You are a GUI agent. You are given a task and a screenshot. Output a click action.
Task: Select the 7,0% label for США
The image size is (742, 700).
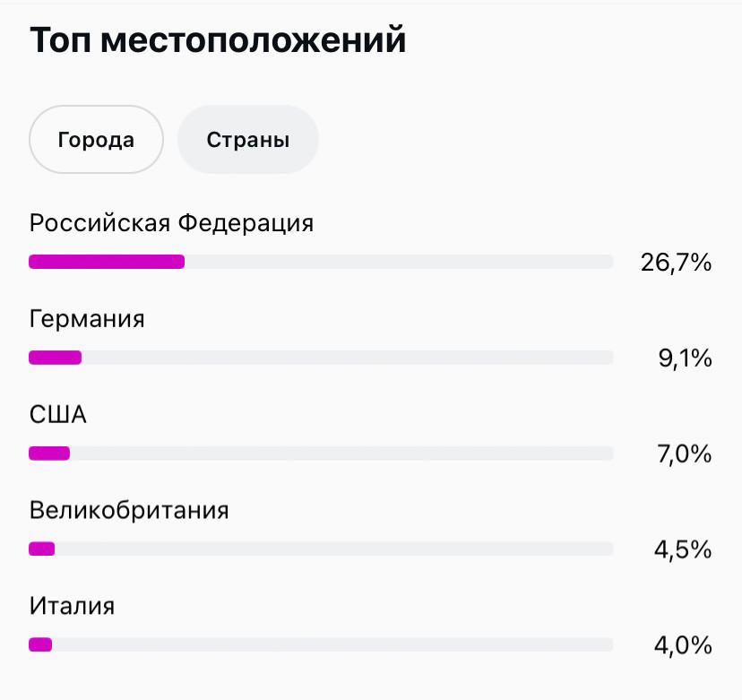click(x=682, y=454)
